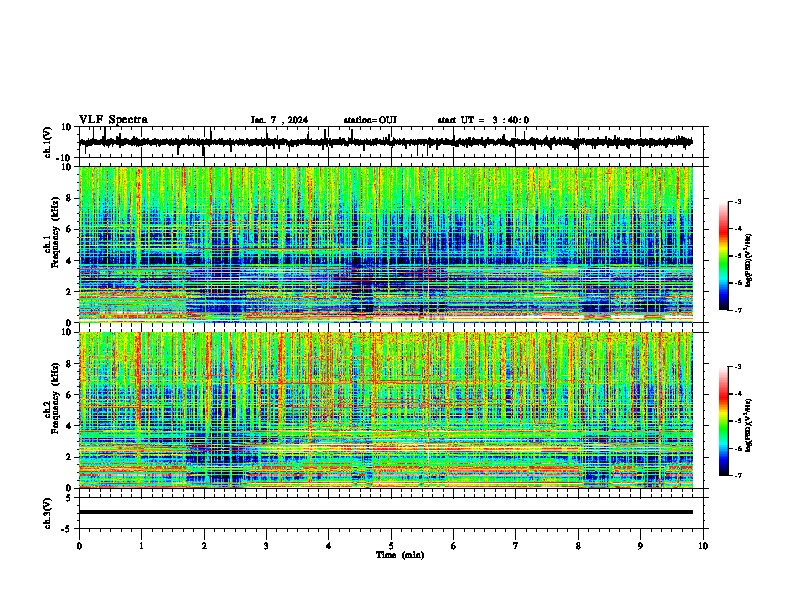The height and width of the screenshot is (612, 792).
Task: Click the "-3" label on ch.1 colorbar
Action: pos(737,202)
